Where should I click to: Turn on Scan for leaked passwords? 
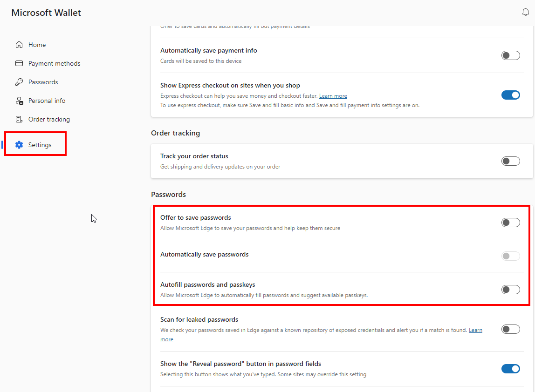click(510, 329)
